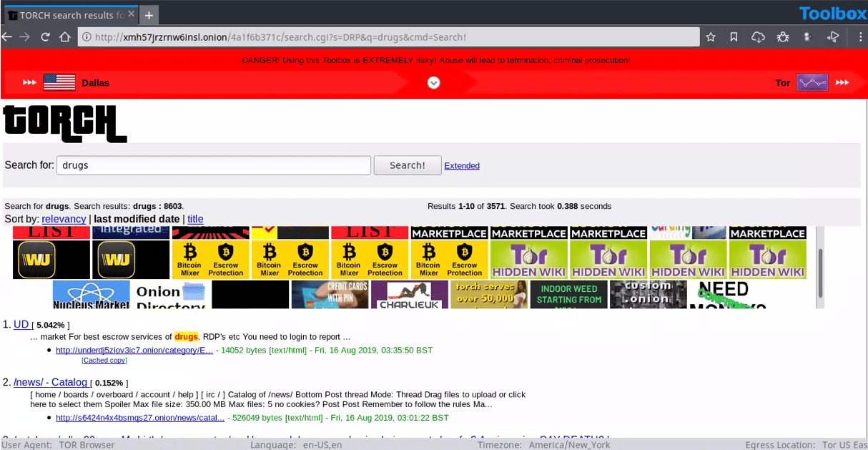Click the cloud download icon
Viewport: 868px width, 450px height.
click(758, 36)
